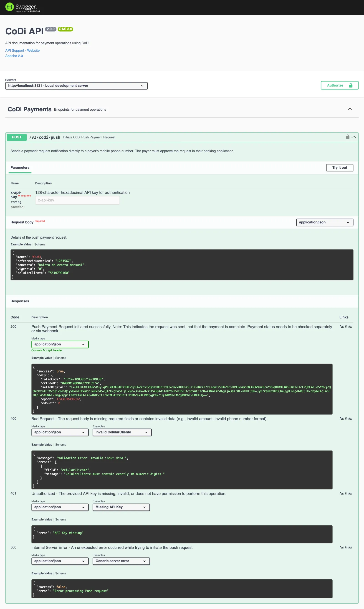364x609 pixels.
Task: Collapse the CoDi Payments section arrow
Action: point(350,109)
